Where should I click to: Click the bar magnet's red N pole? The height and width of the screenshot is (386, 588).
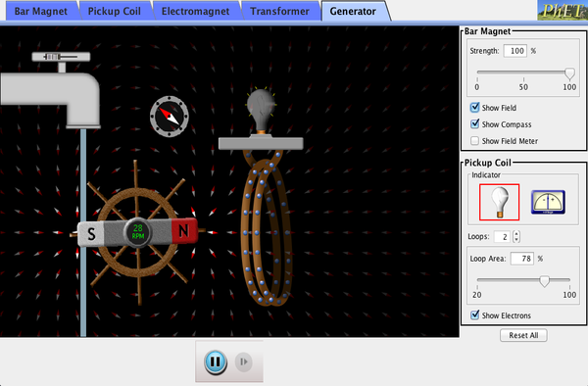(184, 231)
